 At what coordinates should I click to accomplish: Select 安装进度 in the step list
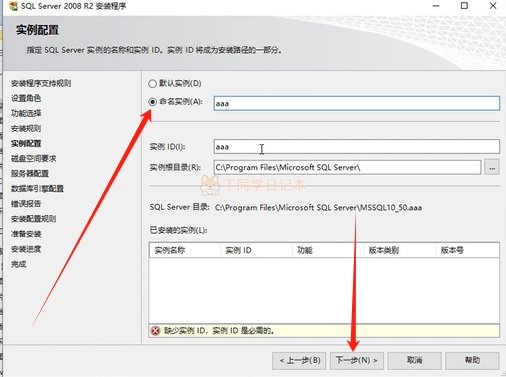tap(26, 249)
